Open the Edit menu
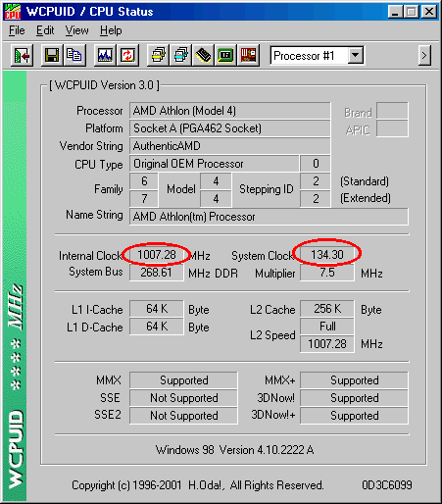 [x=45, y=30]
